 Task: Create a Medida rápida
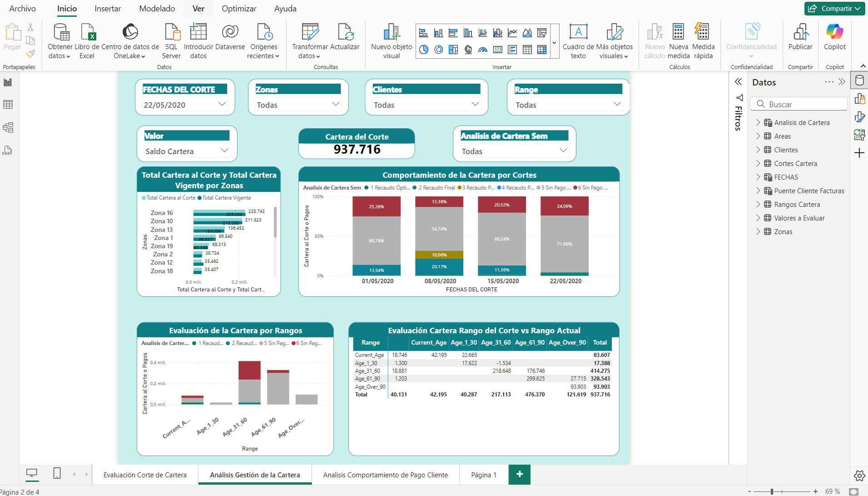(703, 41)
